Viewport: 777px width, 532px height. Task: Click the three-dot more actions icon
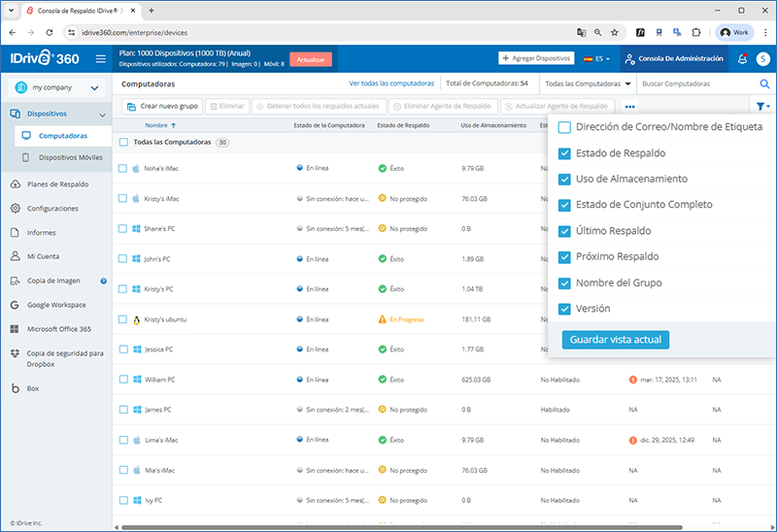coord(630,106)
